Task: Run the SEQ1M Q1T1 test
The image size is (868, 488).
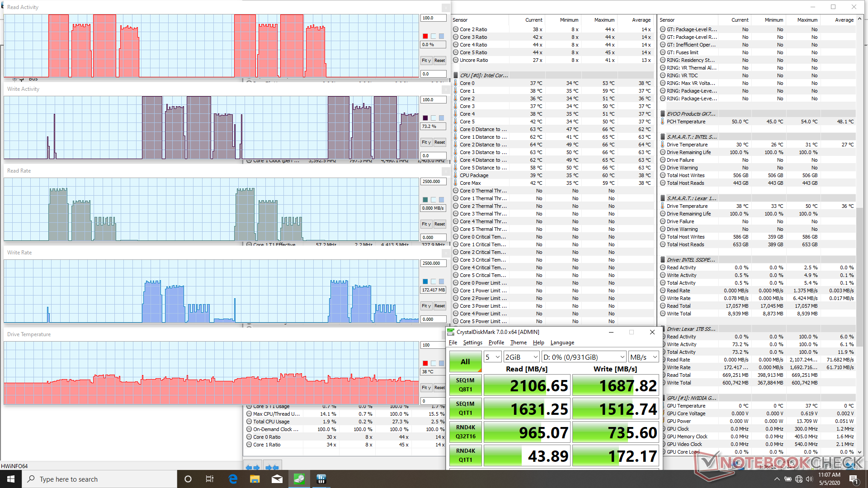Action: click(465, 408)
